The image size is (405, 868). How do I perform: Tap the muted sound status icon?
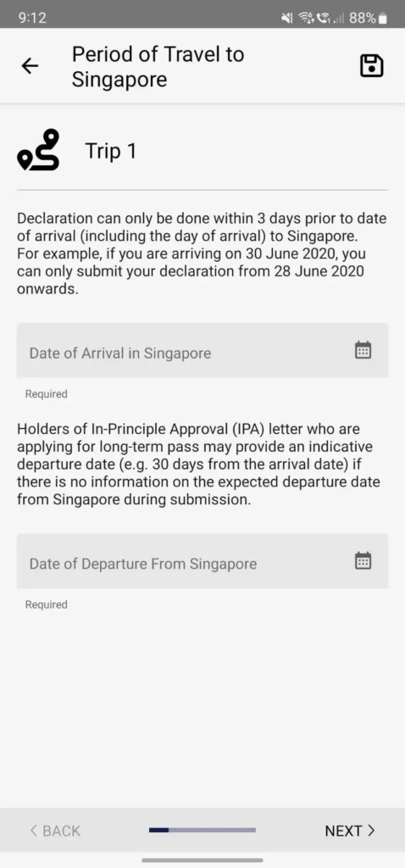pos(287,19)
